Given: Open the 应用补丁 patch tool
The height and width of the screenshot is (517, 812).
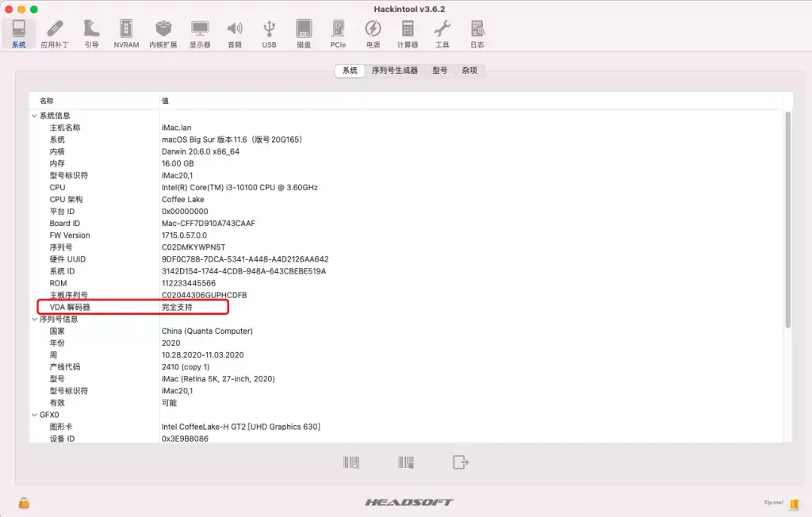Looking at the screenshot, I should coord(55,34).
